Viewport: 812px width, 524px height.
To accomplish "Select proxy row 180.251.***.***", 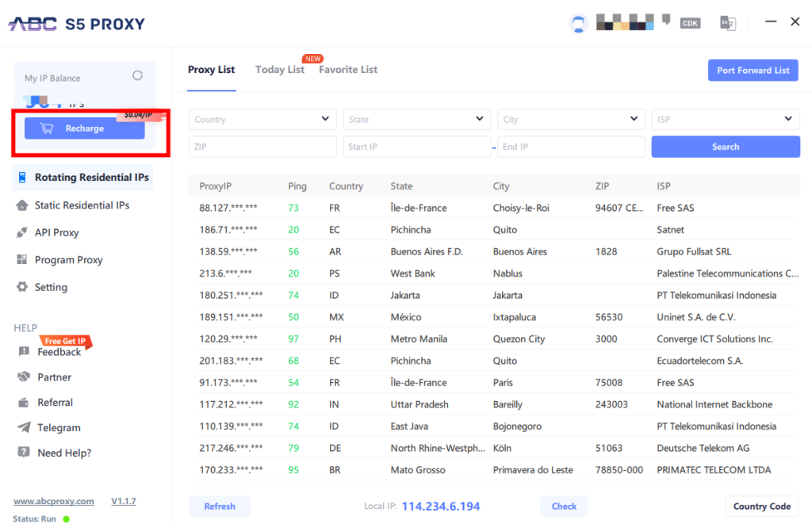I will coord(494,295).
